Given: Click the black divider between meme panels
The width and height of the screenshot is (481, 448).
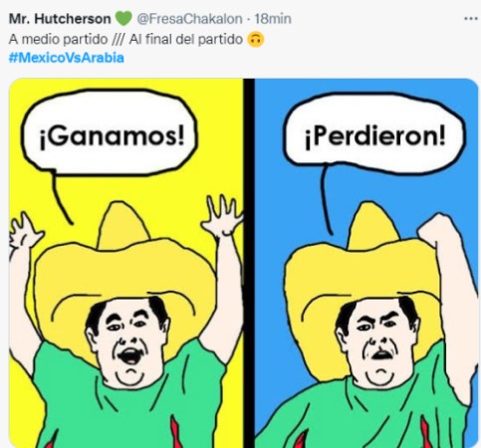Looking at the screenshot, I should [249, 263].
